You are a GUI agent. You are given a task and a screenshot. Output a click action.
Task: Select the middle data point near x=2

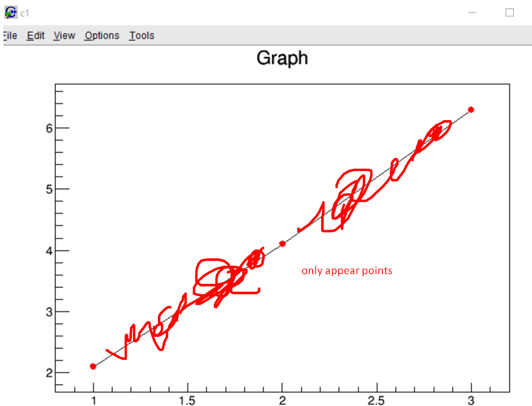[x=283, y=243]
